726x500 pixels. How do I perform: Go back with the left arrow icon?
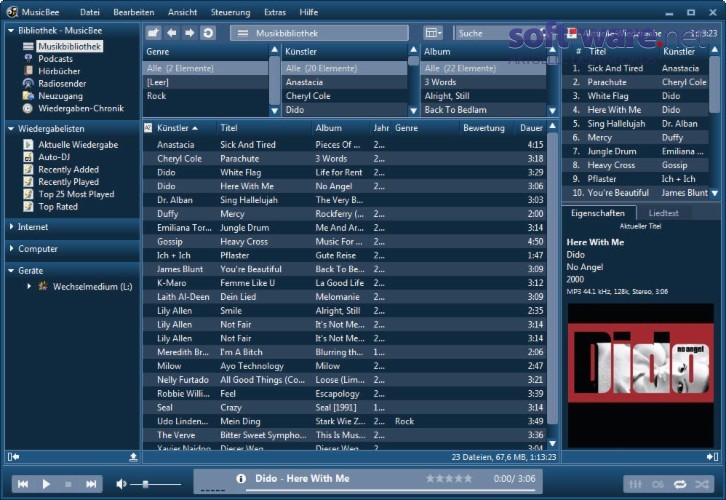click(172, 33)
